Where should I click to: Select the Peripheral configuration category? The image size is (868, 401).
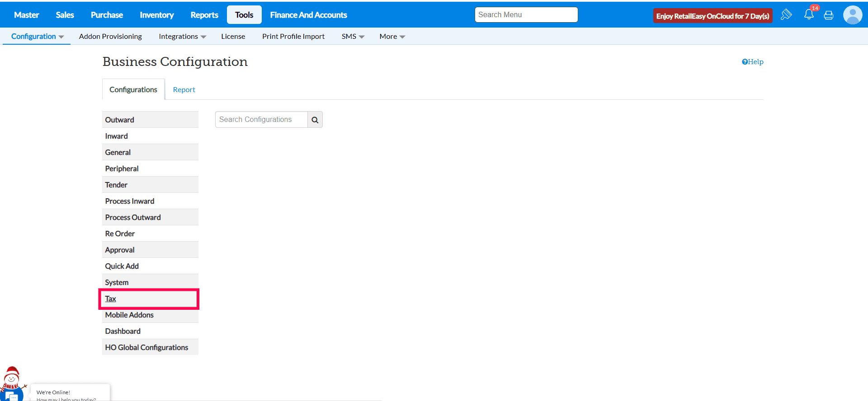pyautogui.click(x=150, y=168)
